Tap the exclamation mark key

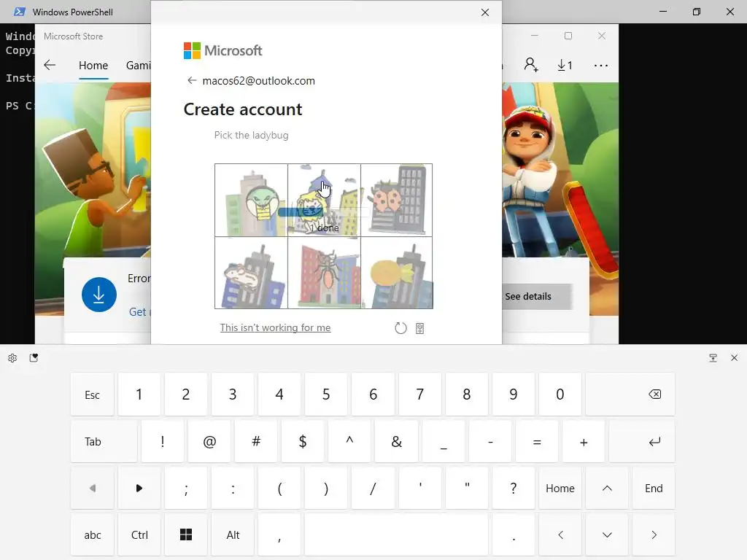[x=163, y=441]
